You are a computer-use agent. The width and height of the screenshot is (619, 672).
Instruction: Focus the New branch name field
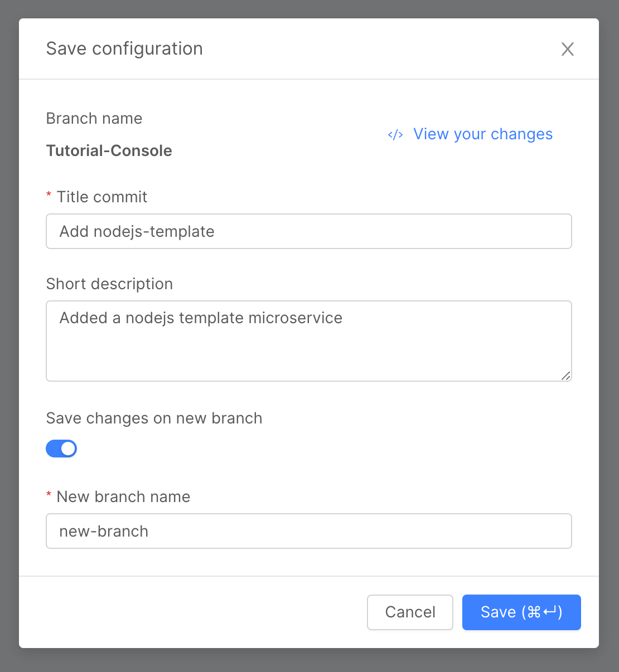pos(308,531)
